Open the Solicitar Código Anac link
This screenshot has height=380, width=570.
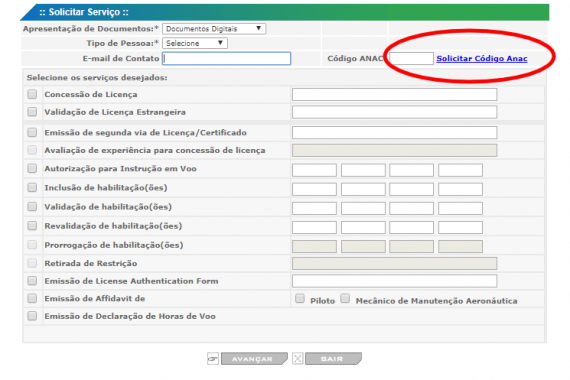click(x=482, y=59)
